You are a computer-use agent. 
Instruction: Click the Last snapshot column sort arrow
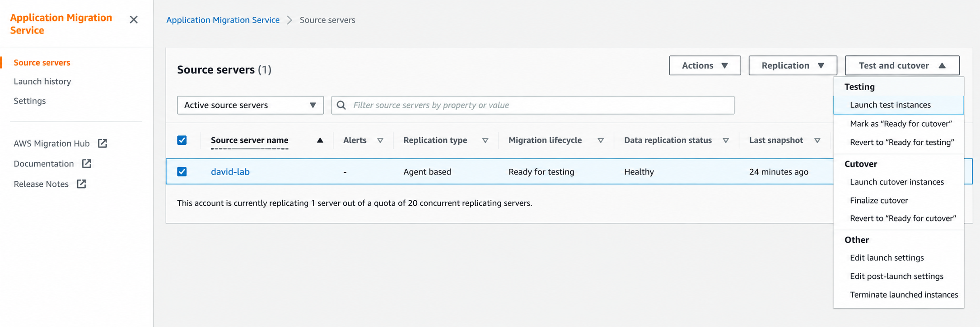point(817,141)
